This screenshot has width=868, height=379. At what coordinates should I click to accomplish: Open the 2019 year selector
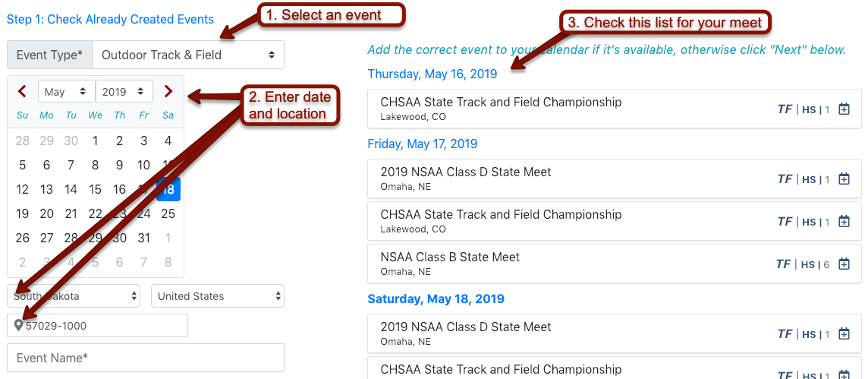tap(124, 91)
